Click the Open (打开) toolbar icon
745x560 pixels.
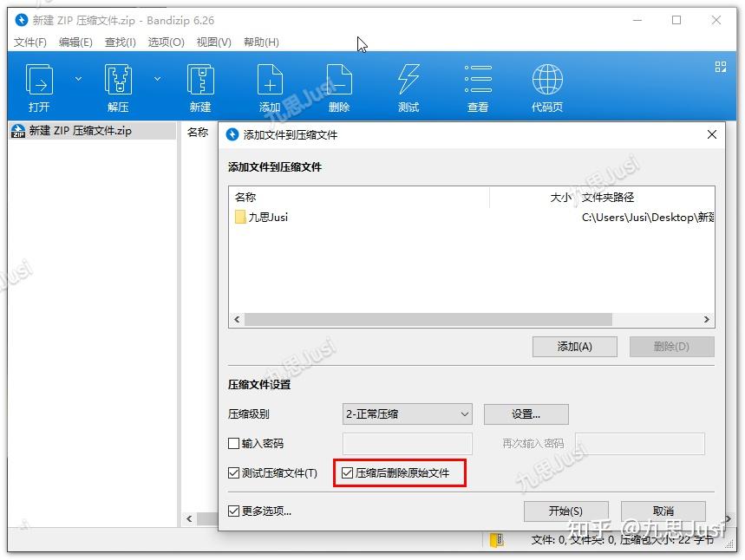[39, 80]
